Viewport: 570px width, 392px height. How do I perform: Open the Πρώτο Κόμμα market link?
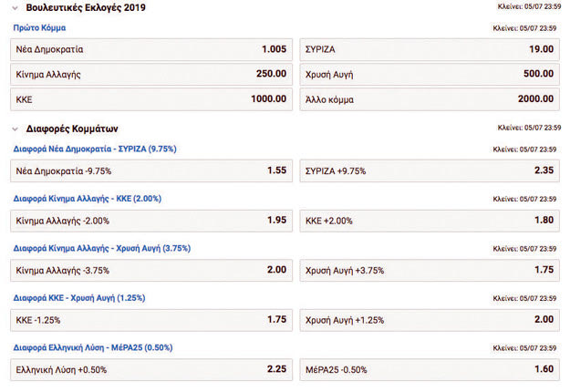point(39,28)
